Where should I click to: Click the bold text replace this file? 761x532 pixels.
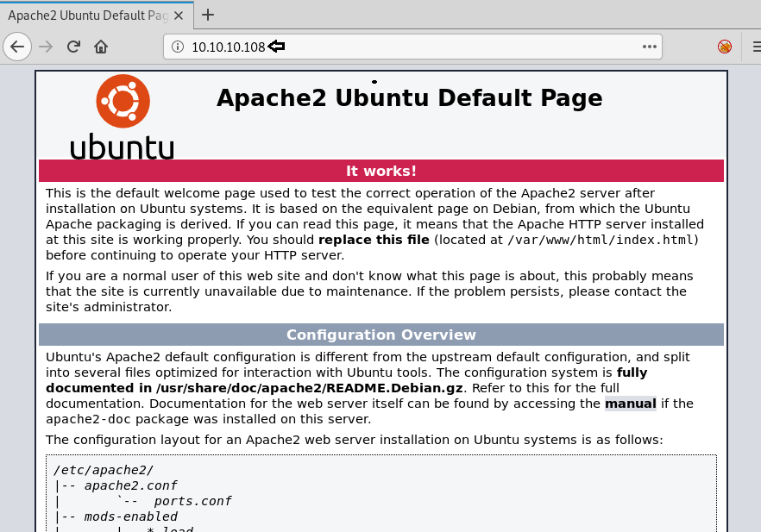pos(374,240)
